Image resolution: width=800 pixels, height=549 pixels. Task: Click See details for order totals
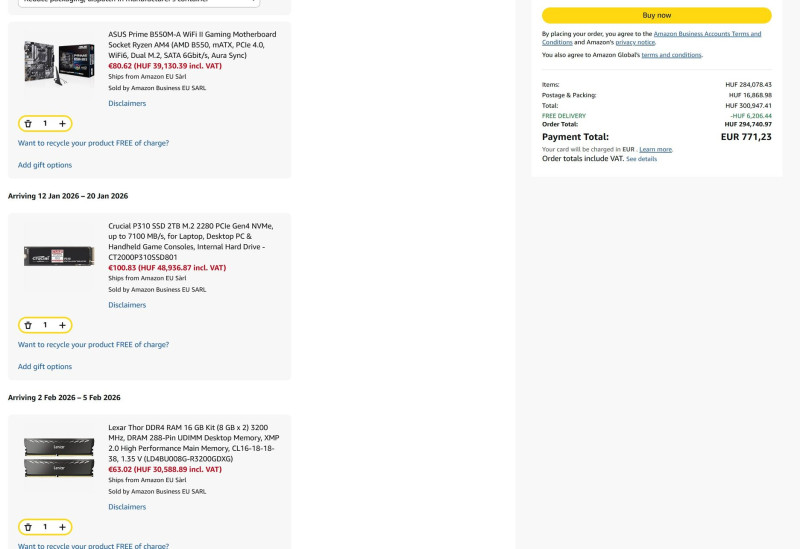[641, 159]
